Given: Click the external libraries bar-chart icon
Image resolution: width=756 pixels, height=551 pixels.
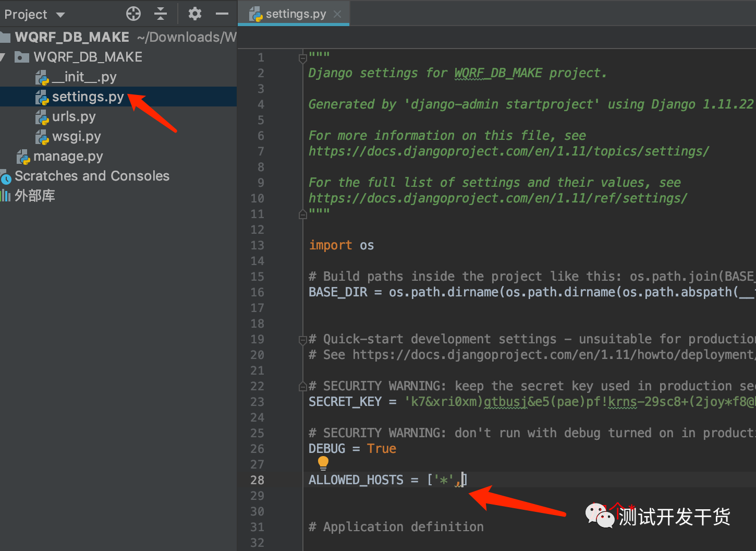Looking at the screenshot, I should 5,196.
